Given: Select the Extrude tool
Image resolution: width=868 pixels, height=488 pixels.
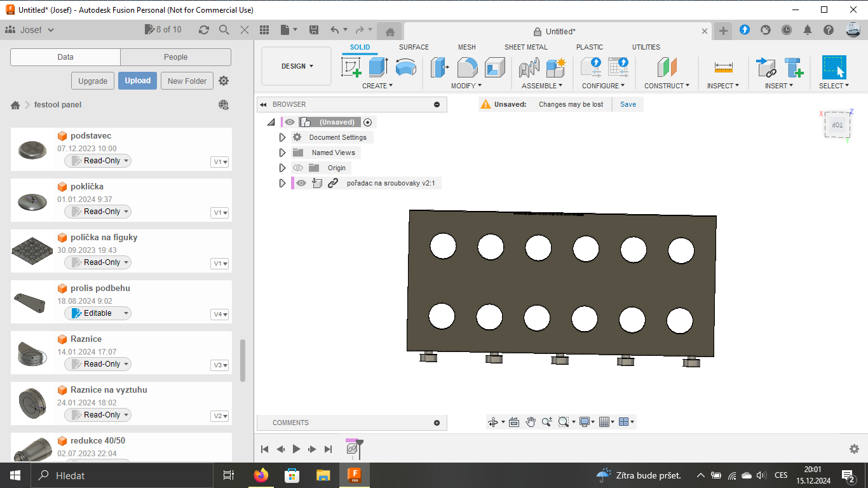Looking at the screenshot, I should click(379, 67).
